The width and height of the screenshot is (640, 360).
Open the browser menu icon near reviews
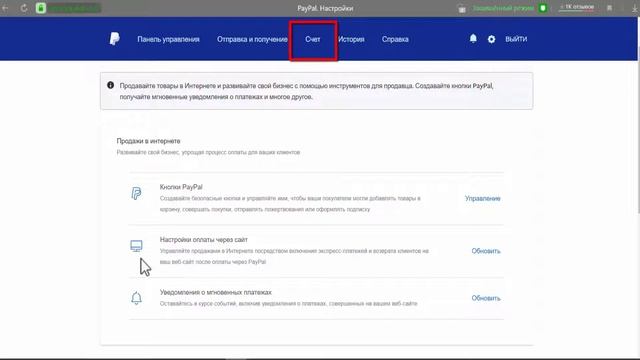pyautogui.click(x=609, y=8)
